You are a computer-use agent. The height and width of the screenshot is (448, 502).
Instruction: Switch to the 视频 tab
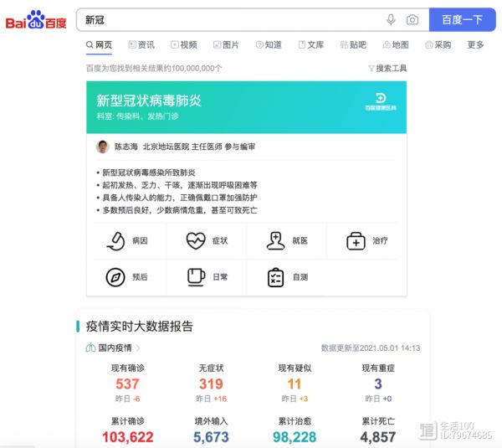point(184,45)
